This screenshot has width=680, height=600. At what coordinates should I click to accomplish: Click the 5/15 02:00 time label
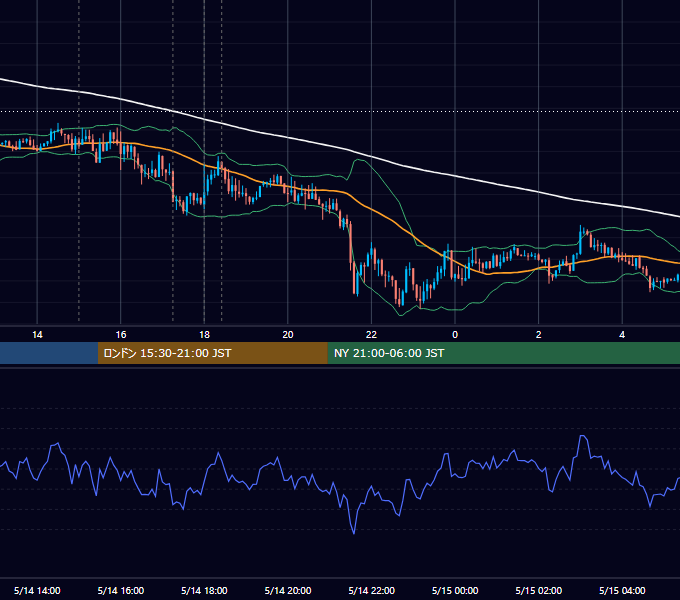[x=539, y=590]
